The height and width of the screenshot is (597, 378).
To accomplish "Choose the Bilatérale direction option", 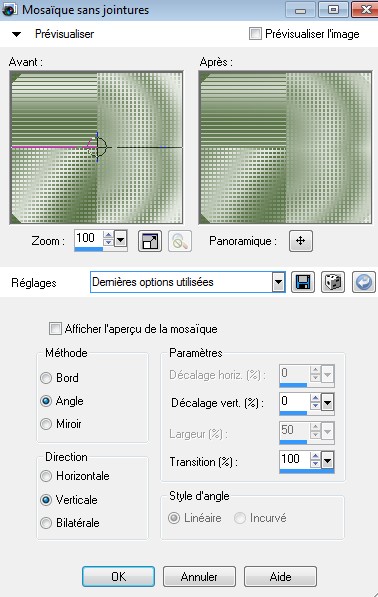I will pos(46,523).
